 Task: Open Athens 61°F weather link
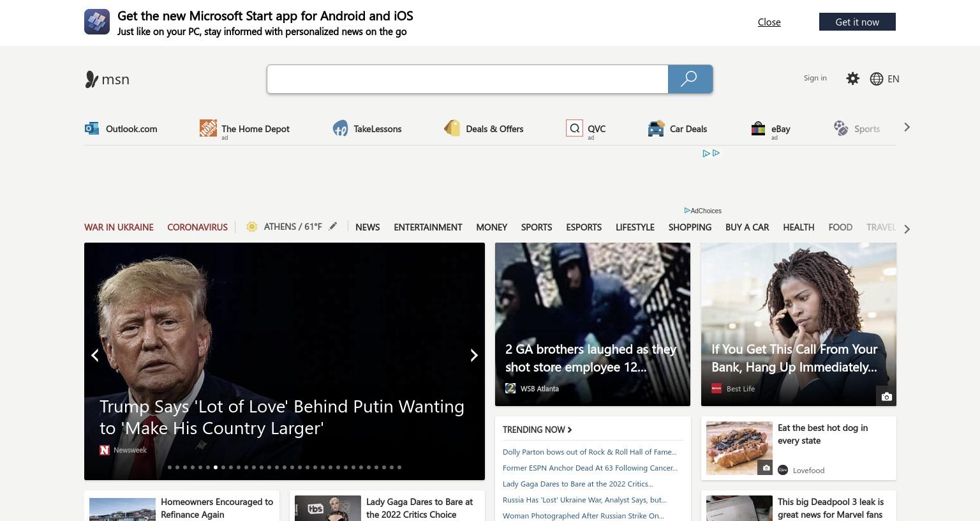tap(293, 227)
